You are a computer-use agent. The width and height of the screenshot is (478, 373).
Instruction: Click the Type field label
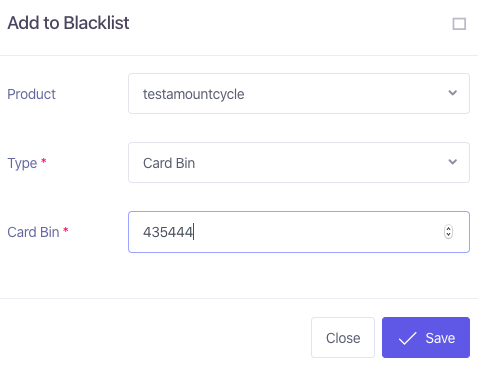pyautogui.click(x=22, y=163)
